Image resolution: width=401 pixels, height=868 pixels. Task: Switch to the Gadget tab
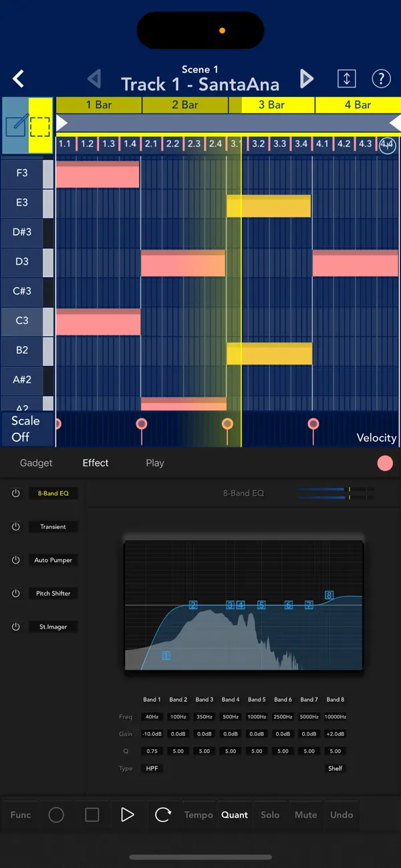pos(36,463)
